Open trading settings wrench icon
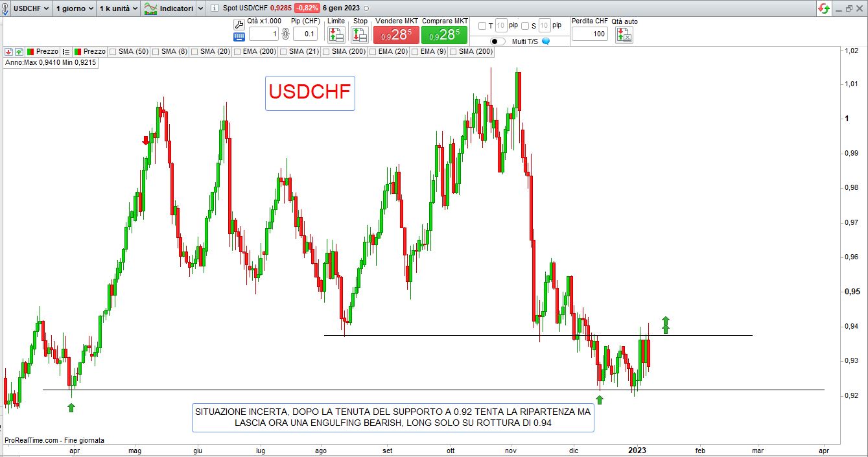Screen dimensions: 868x457 coord(239,23)
